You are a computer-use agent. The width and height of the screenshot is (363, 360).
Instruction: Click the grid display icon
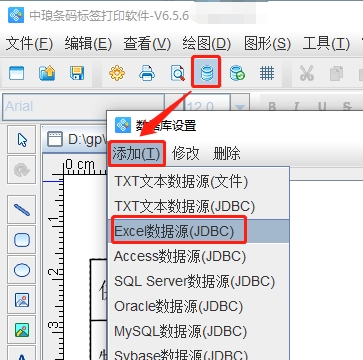(267, 73)
